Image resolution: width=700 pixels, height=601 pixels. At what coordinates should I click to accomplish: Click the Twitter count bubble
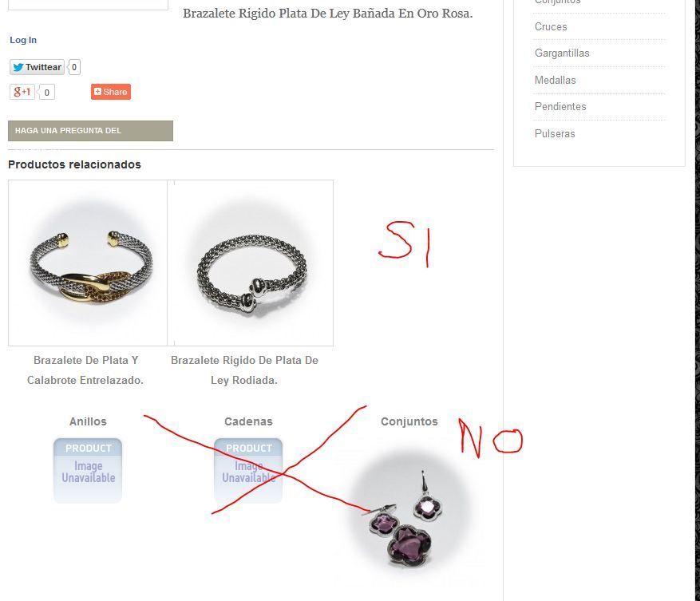(74, 67)
